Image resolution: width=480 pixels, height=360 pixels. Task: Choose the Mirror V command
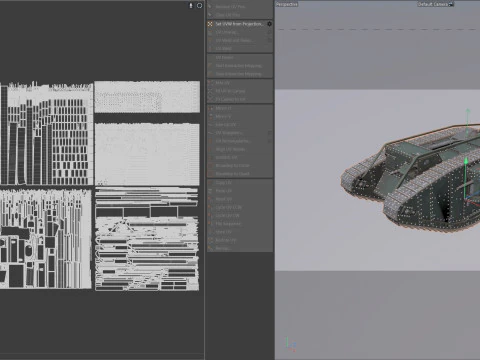click(x=240, y=116)
